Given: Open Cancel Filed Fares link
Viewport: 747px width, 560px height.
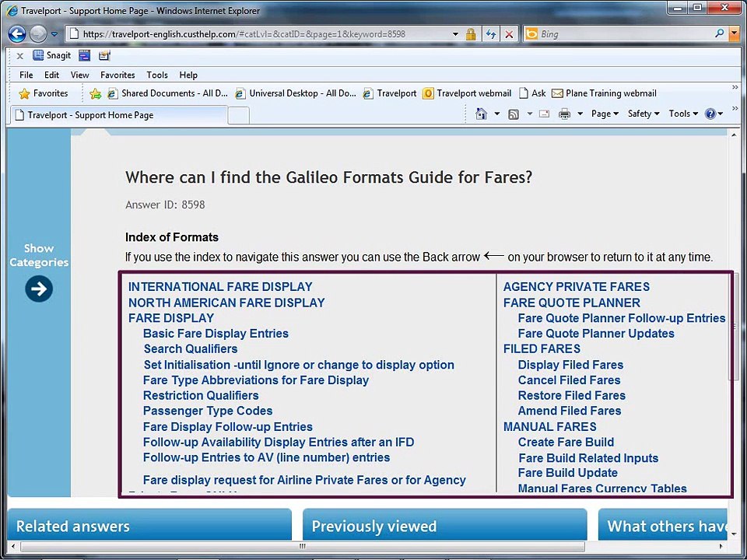Looking at the screenshot, I should coord(570,380).
